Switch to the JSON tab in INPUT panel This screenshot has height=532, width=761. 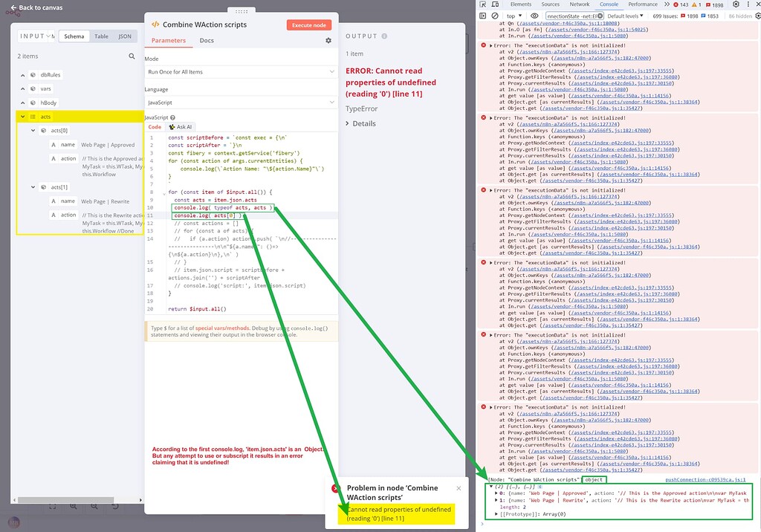click(124, 35)
